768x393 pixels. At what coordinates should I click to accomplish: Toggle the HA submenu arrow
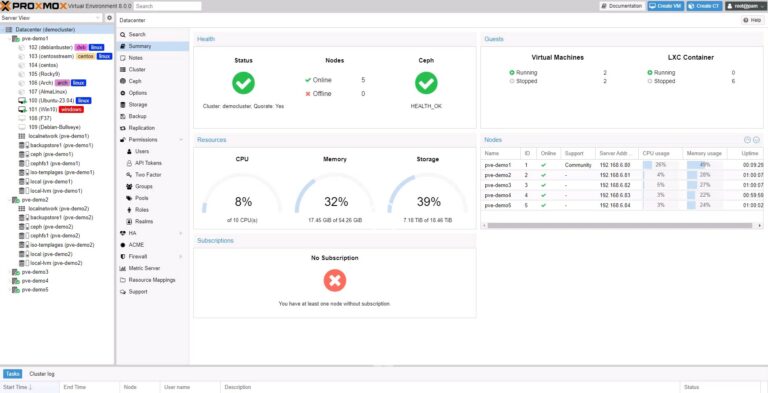pyautogui.click(x=181, y=233)
